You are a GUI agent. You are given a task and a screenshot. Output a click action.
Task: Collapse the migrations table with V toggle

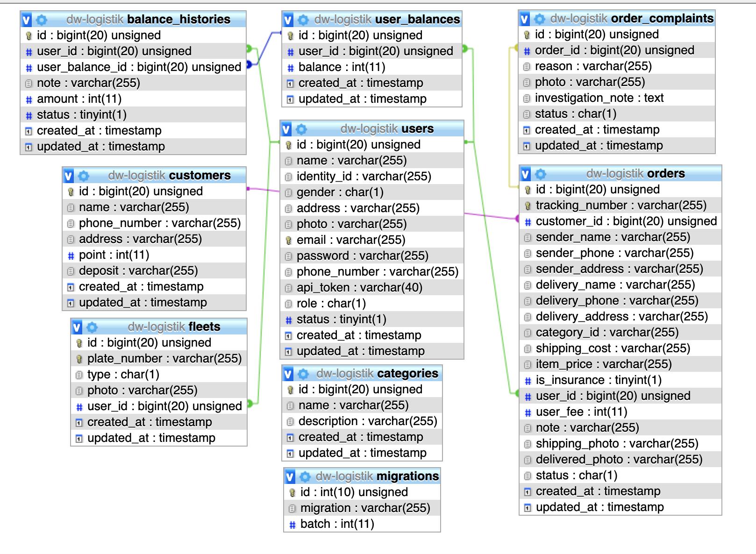click(x=290, y=476)
